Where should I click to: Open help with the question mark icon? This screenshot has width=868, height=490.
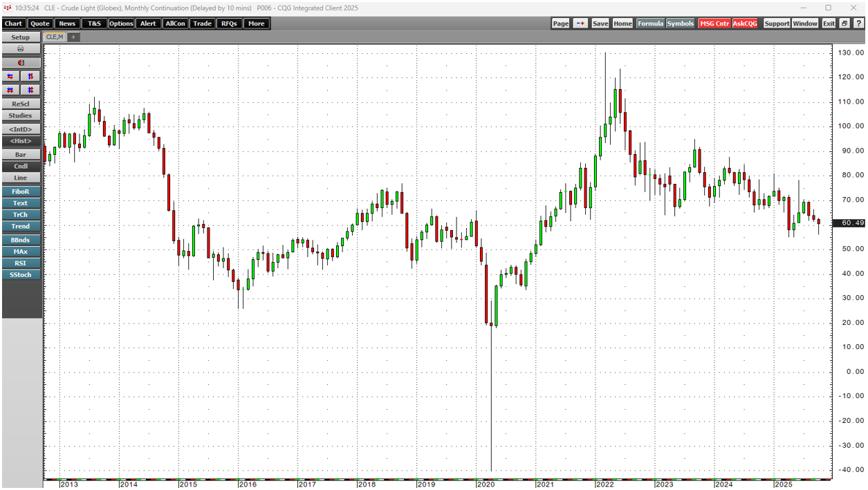(858, 23)
